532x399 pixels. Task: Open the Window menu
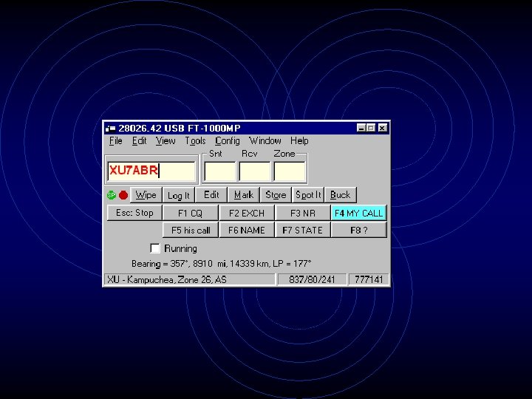[x=265, y=140]
